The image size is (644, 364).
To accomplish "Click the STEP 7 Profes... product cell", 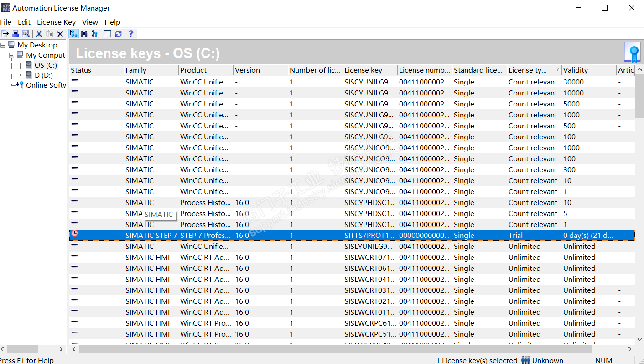I will (x=205, y=236).
